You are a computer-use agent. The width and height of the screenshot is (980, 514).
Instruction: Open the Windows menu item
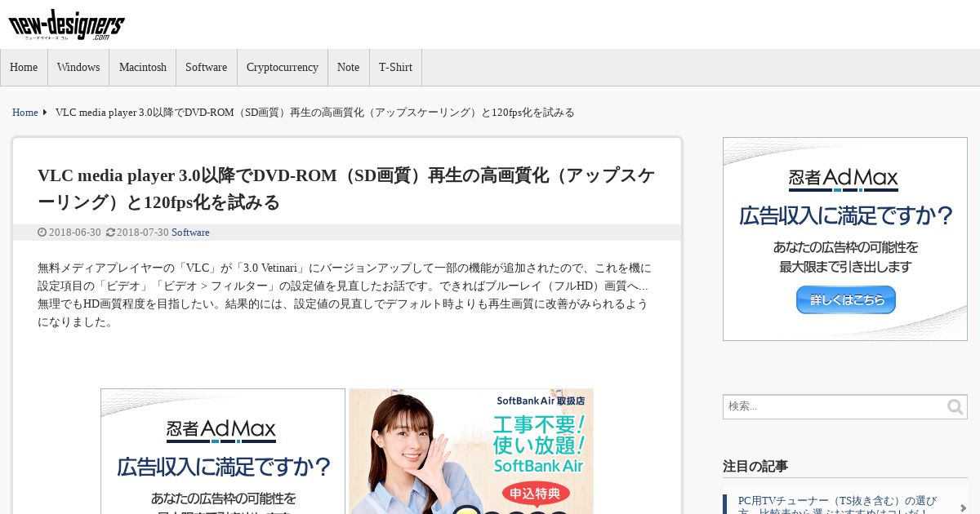coord(78,68)
